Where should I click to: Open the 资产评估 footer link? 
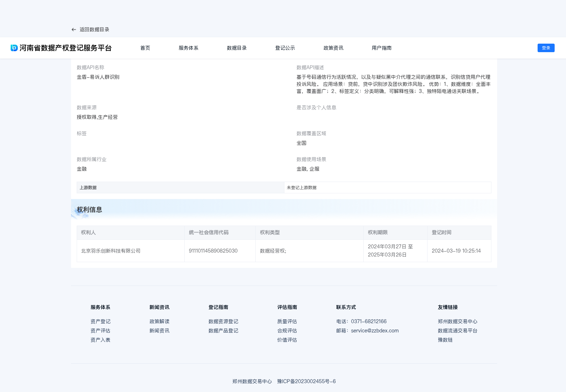tap(100, 331)
